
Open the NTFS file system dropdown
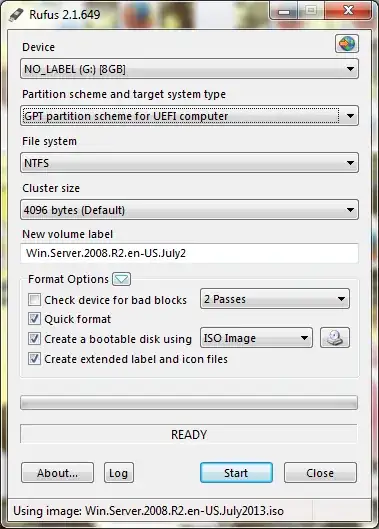pos(189,163)
